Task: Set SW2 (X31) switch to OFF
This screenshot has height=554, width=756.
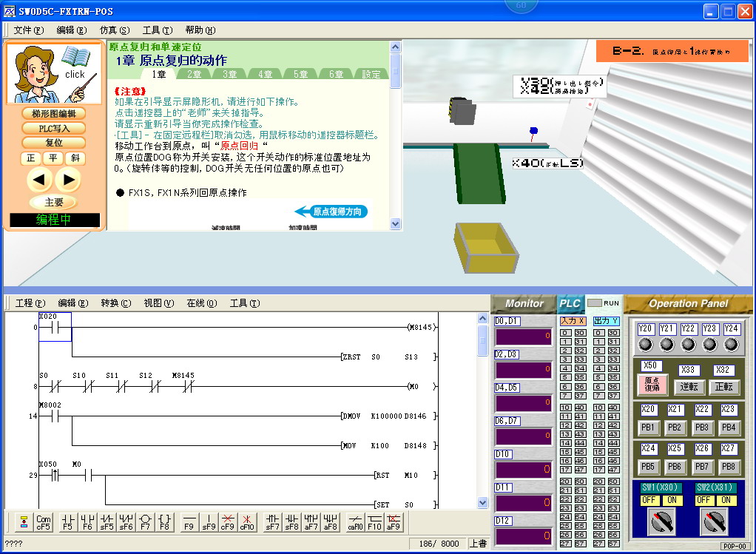Action: [703, 500]
